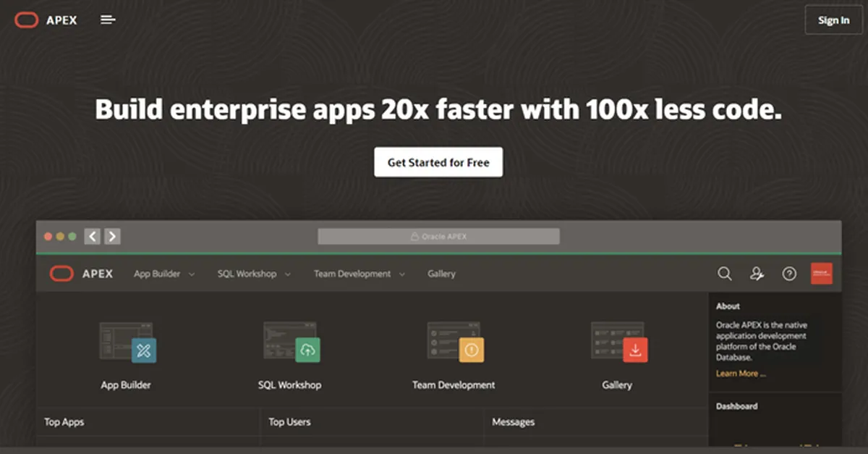Click the SQL Workshop tile icon

click(292, 342)
